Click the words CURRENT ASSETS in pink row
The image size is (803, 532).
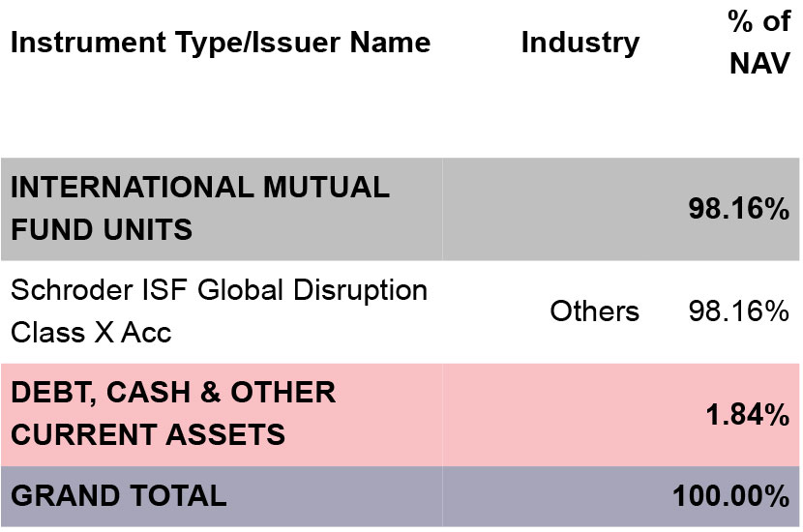click(x=148, y=434)
